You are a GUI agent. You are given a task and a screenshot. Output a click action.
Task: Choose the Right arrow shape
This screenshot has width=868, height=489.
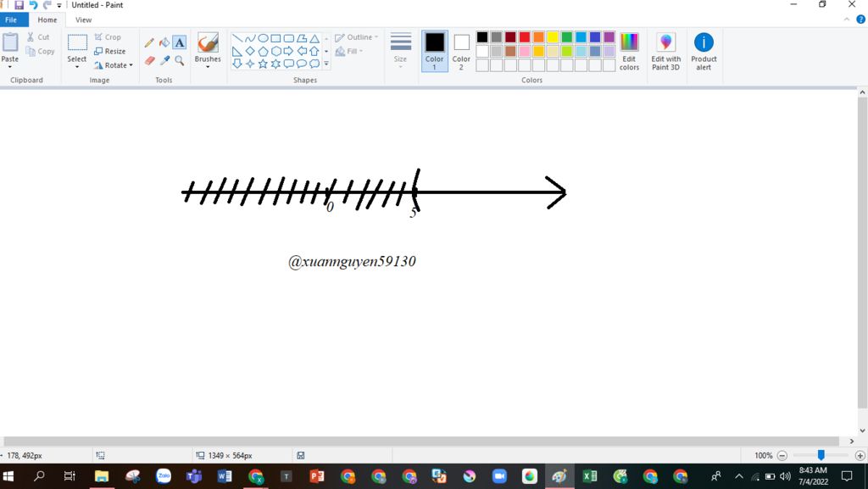(x=288, y=51)
